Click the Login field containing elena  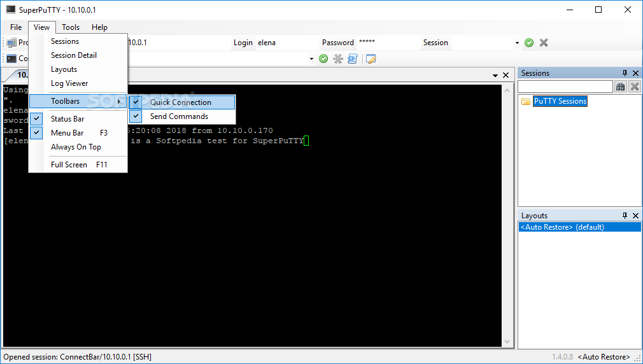click(287, 43)
